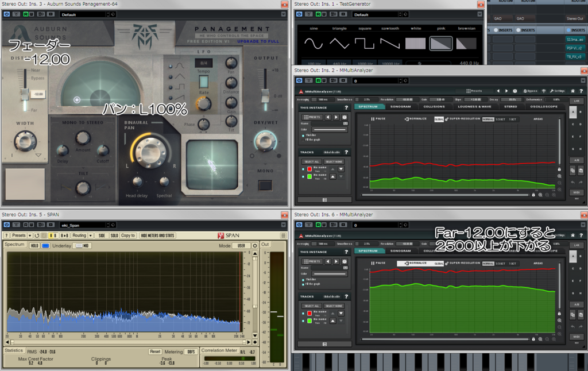
Task: Open SPAN spectrum mode settings gear
Action: [x=254, y=246]
